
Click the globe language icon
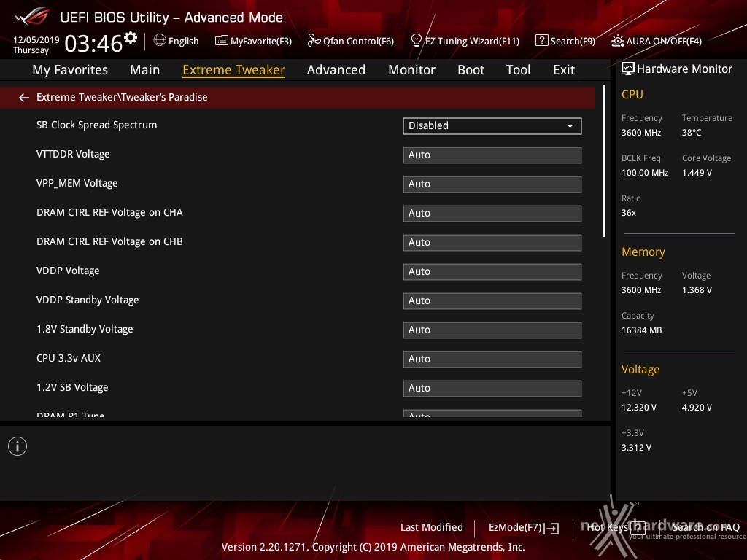click(160, 41)
